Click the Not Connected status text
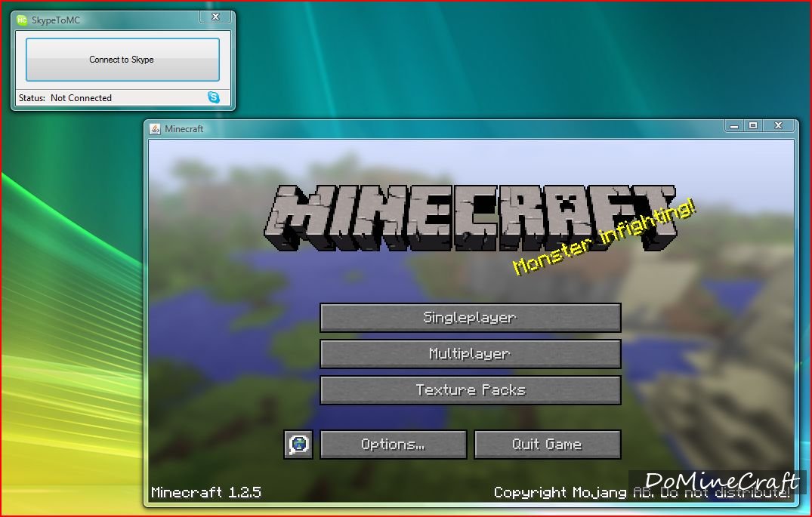 click(x=82, y=98)
